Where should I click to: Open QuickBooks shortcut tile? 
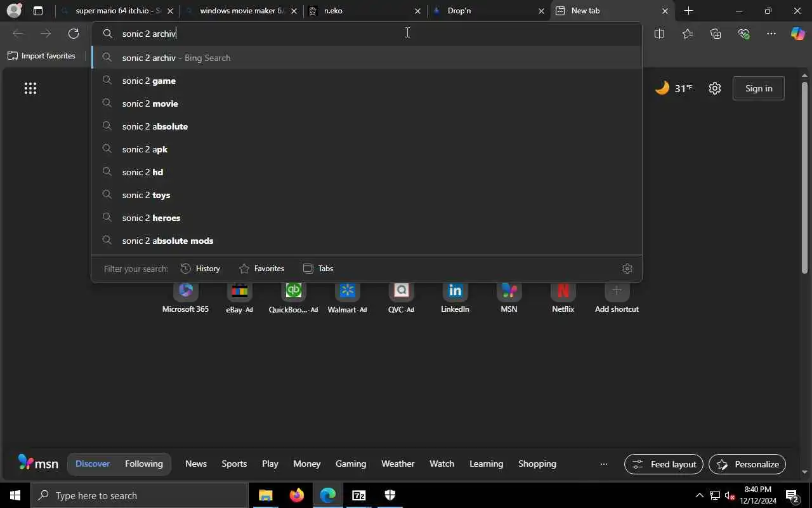tap(293, 298)
